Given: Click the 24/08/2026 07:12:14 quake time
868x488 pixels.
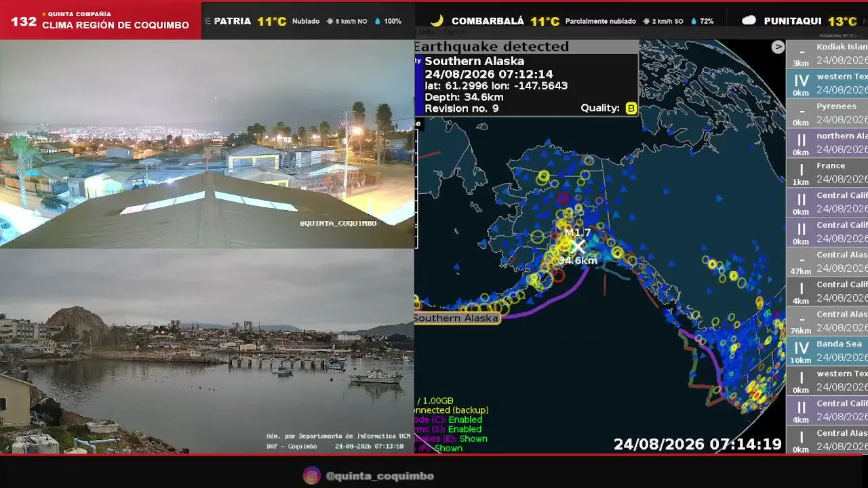Looking at the screenshot, I should 489,74.
